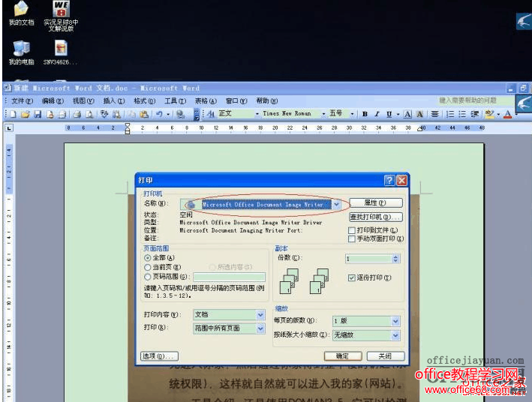Click the Font Color red A button
Image resolution: width=532 pixels, height=402 pixels.
click(x=507, y=114)
